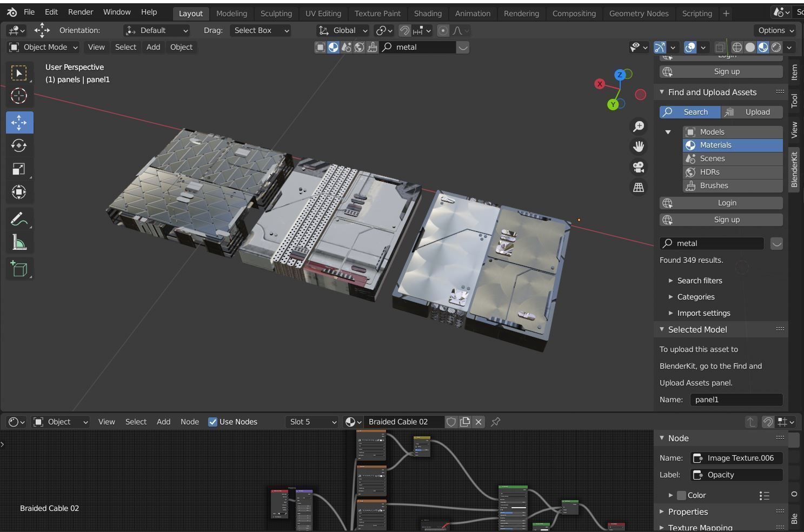Image resolution: width=804 pixels, height=532 pixels.
Task: Open the Global transform orientation dropdown
Action: [x=343, y=31]
